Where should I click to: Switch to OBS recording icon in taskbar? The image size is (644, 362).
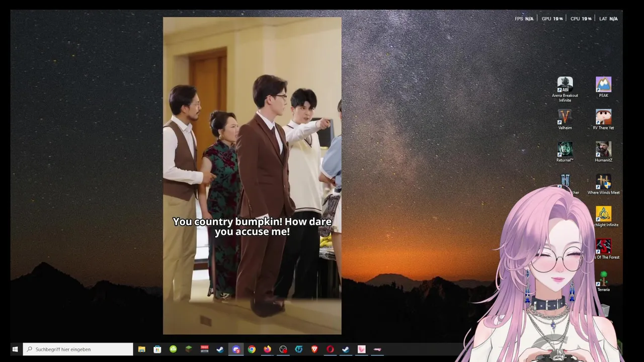pos(283,349)
